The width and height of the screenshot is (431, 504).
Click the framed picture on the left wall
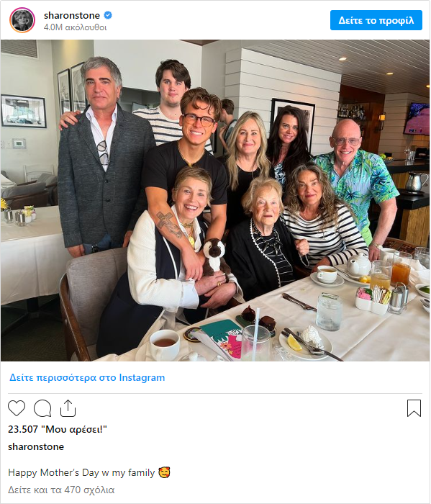tap(24, 111)
